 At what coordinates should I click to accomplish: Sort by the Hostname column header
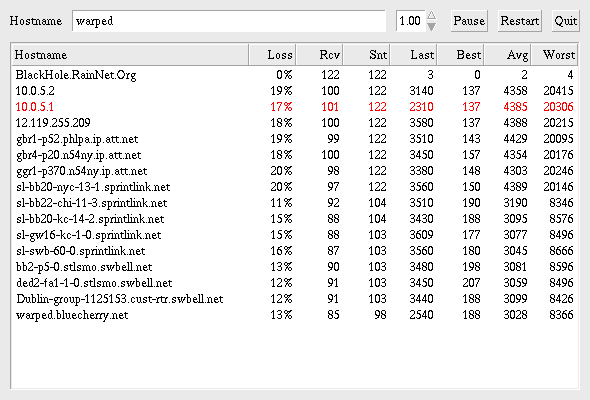[130, 55]
